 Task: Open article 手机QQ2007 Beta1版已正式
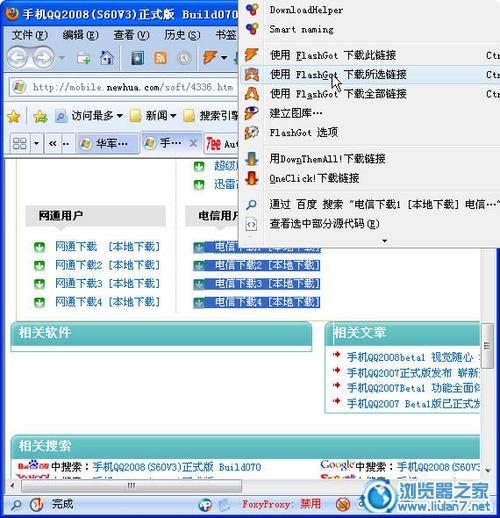pos(413,404)
